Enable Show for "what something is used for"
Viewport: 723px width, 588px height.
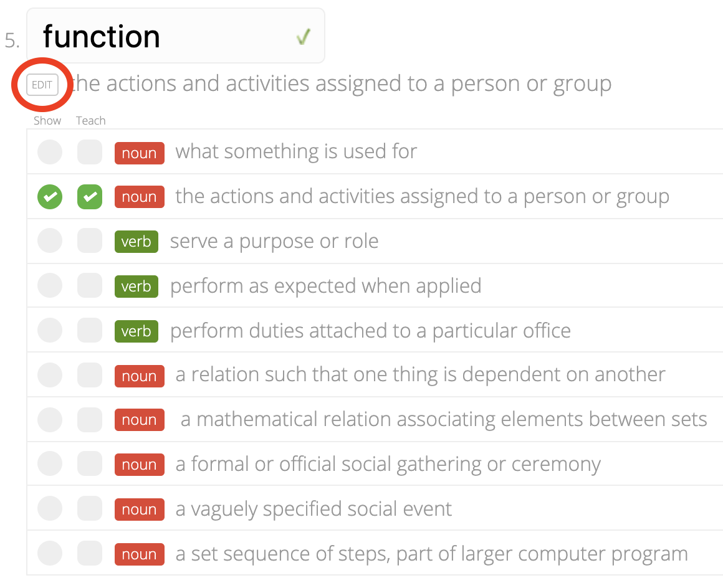coord(49,151)
